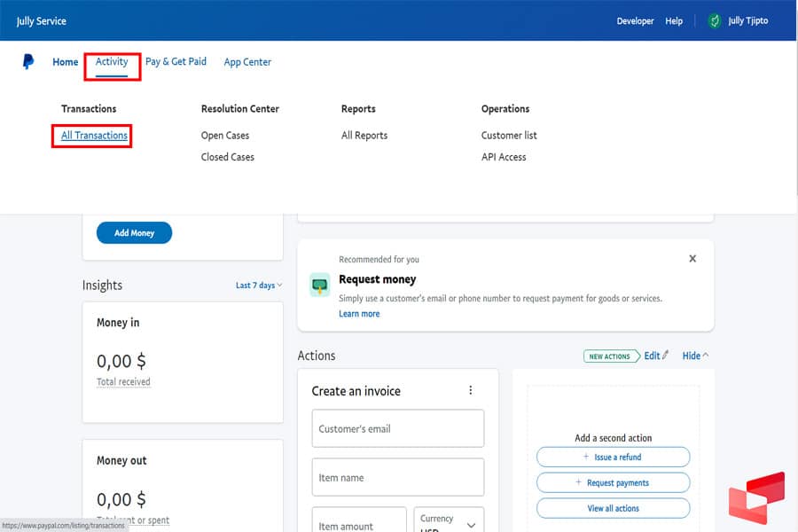Expand the Last 7 days dropdown
The height and width of the screenshot is (532, 798).
tap(259, 286)
